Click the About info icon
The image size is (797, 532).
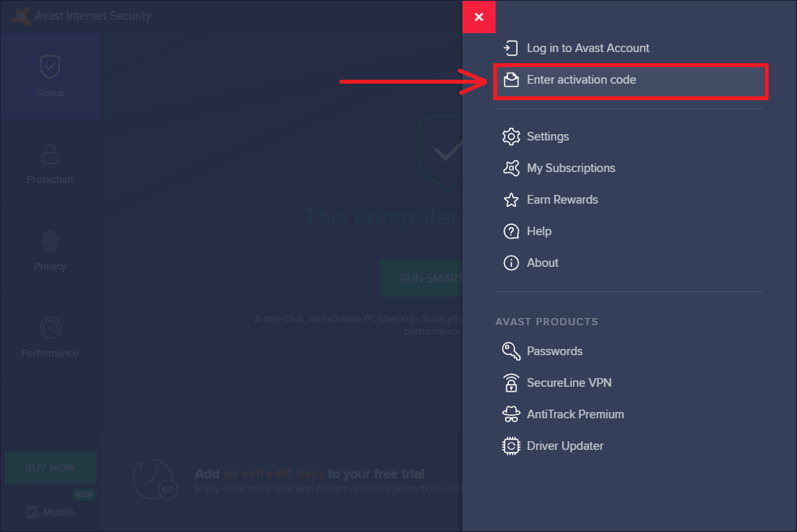[511, 263]
